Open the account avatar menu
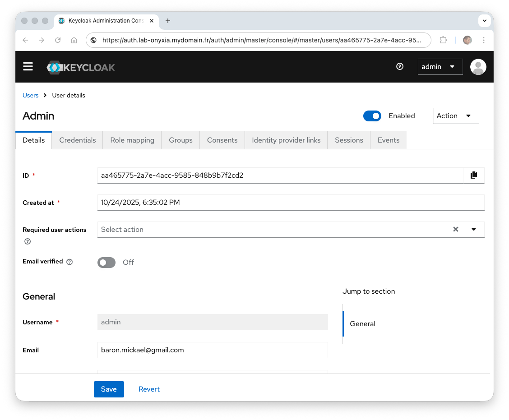The width and height of the screenshot is (509, 420). point(478,67)
